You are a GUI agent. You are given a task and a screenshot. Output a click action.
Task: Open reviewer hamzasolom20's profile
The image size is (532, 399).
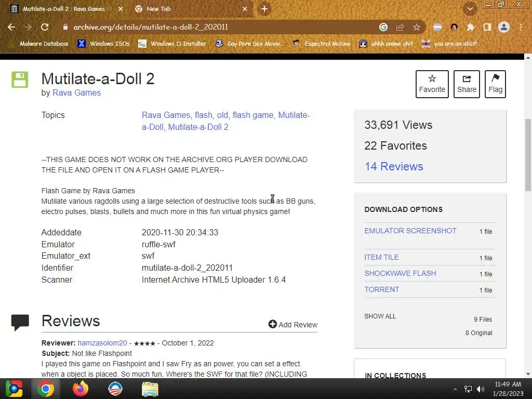coord(102,343)
